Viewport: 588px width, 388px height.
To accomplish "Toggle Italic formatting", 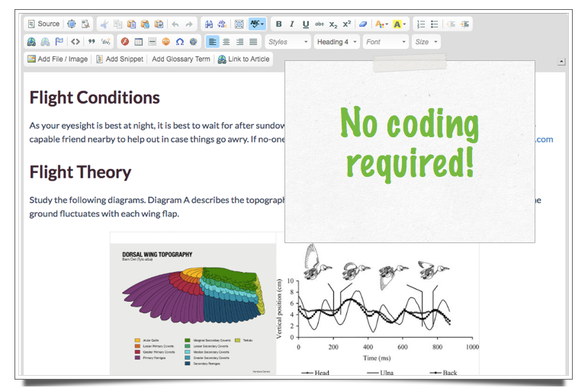I will pos(292,24).
